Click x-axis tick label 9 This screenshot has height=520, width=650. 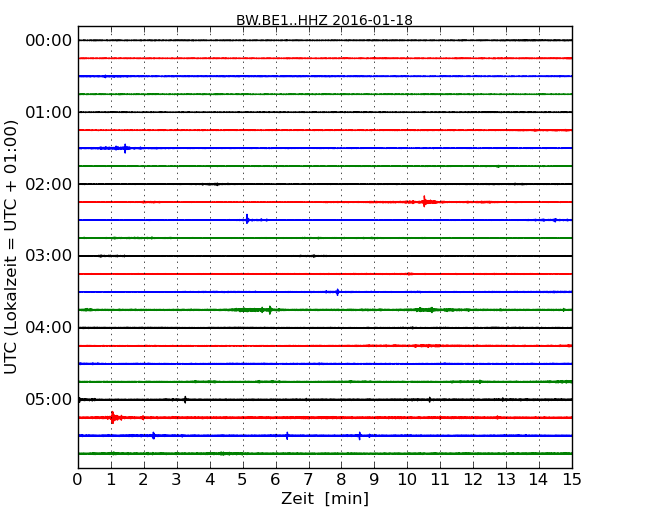point(374,480)
